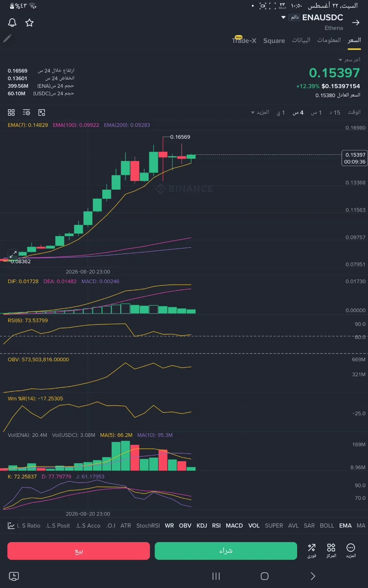
Task: Toggle the StochRSI indicator
Action: point(148,526)
